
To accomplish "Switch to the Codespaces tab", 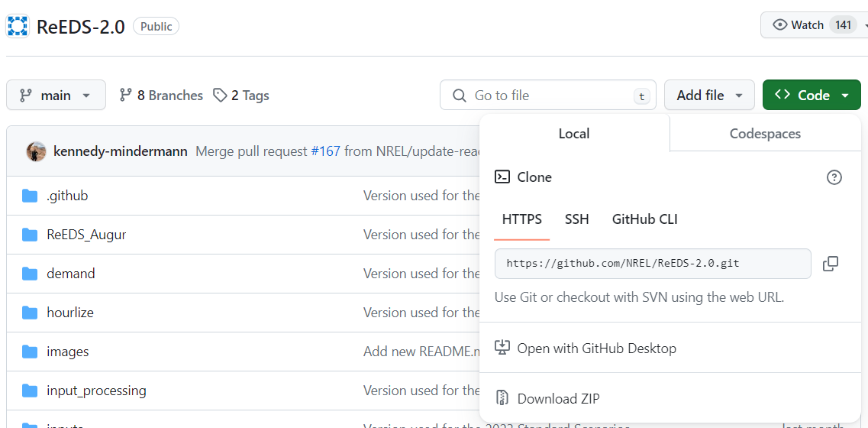I will [x=765, y=134].
